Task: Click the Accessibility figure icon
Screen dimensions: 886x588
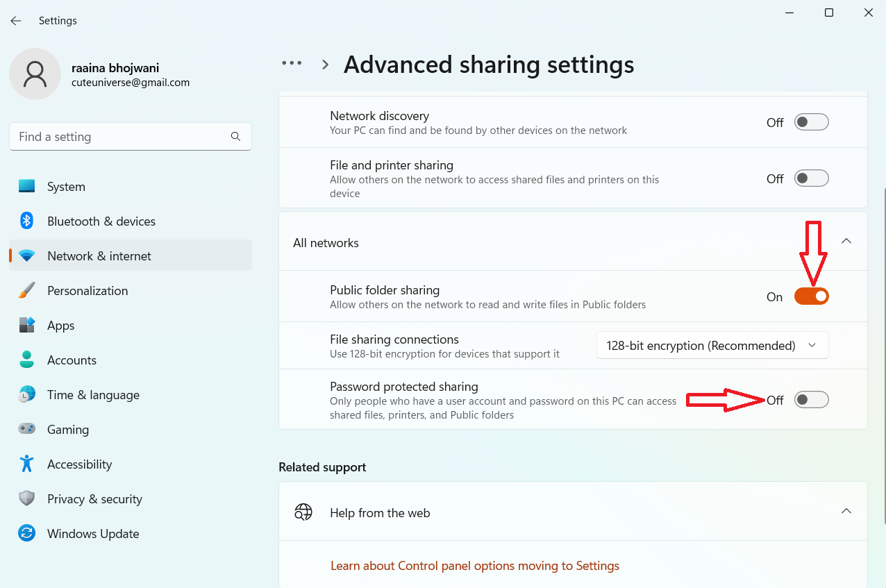Action: 27,464
